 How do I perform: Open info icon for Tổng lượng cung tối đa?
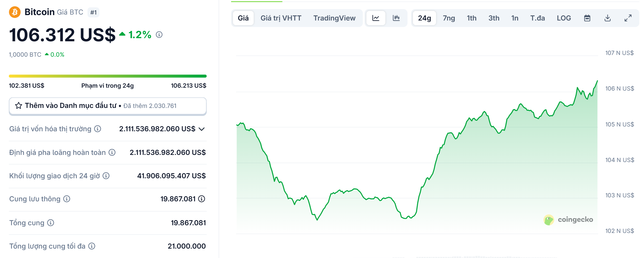pyautogui.click(x=92, y=246)
